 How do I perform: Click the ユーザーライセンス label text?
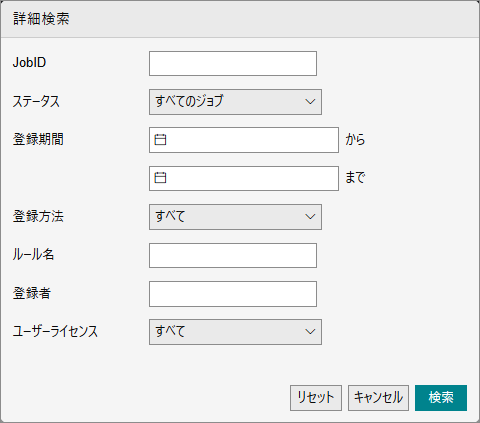55,332
